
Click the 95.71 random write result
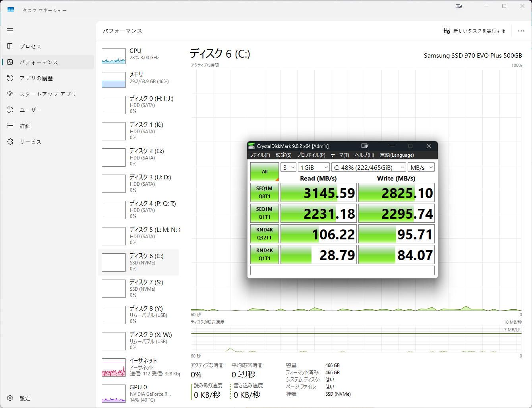[397, 234]
